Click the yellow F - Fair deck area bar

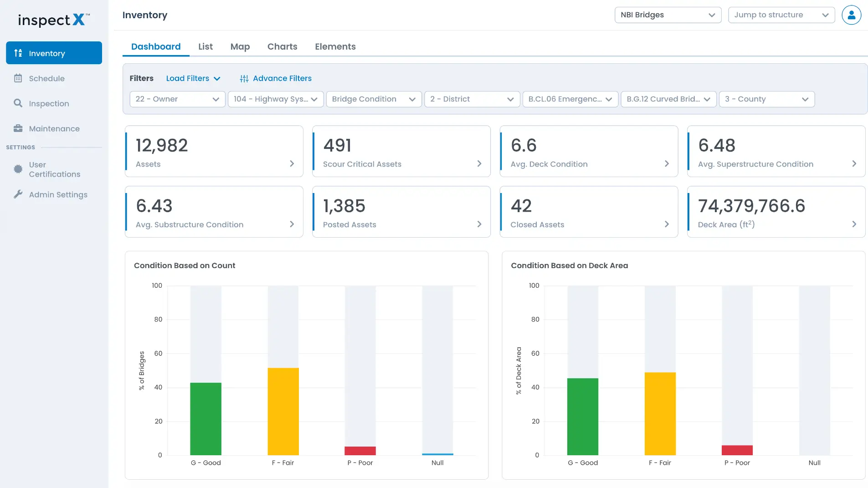(x=660, y=414)
